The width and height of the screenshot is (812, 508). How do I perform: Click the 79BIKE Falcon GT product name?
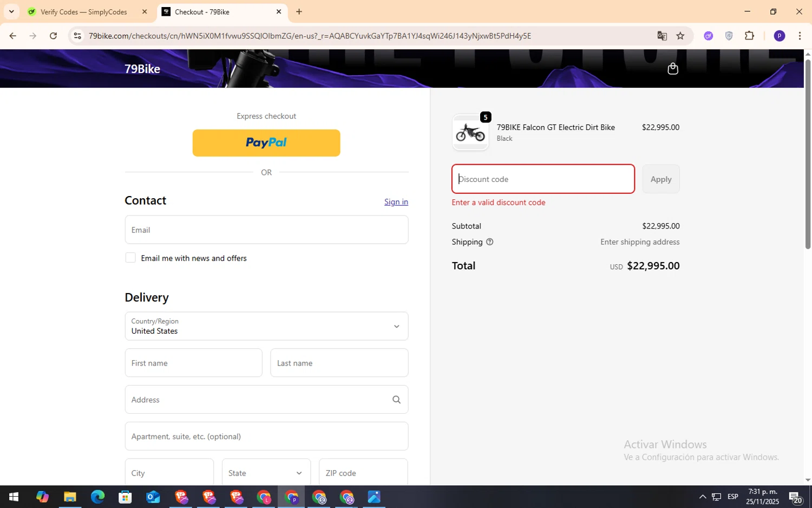[x=556, y=127]
